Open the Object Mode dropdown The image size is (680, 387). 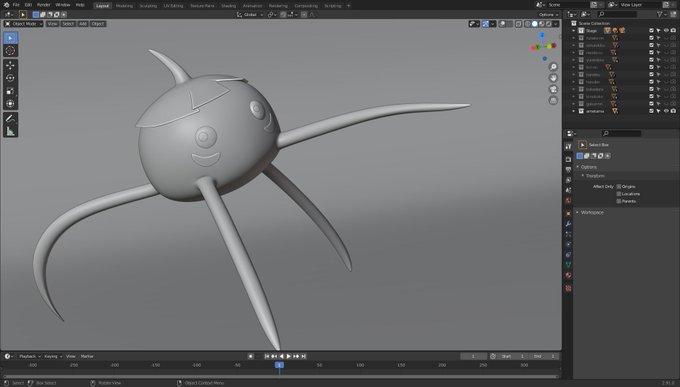pos(24,24)
